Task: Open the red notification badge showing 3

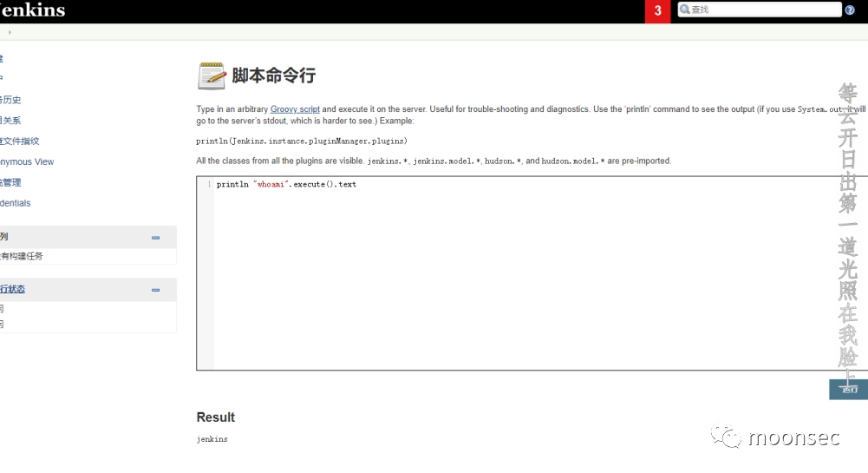Action: click(x=657, y=11)
